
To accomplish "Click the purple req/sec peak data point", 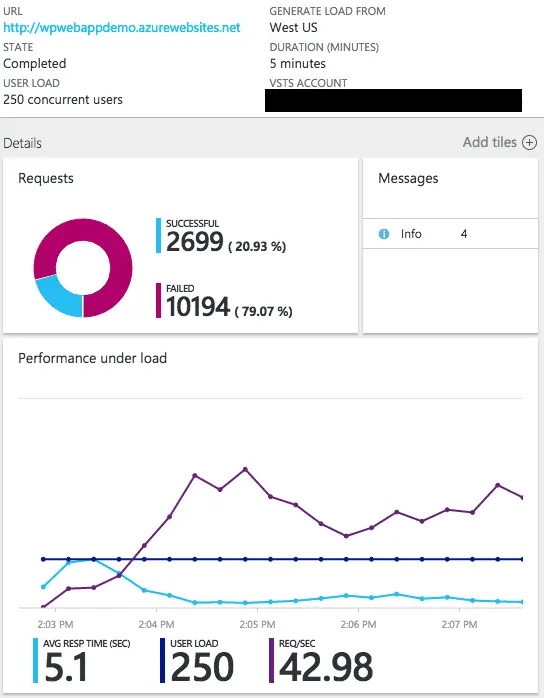I will 245,469.
